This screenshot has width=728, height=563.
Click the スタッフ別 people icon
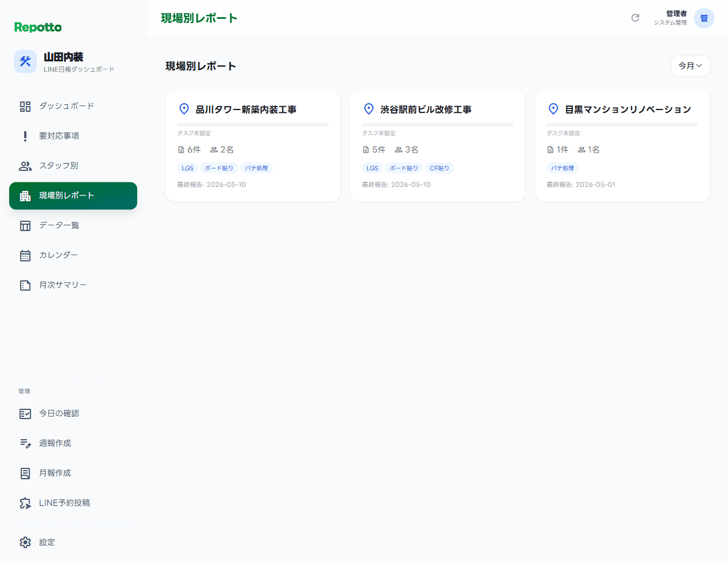click(x=25, y=166)
